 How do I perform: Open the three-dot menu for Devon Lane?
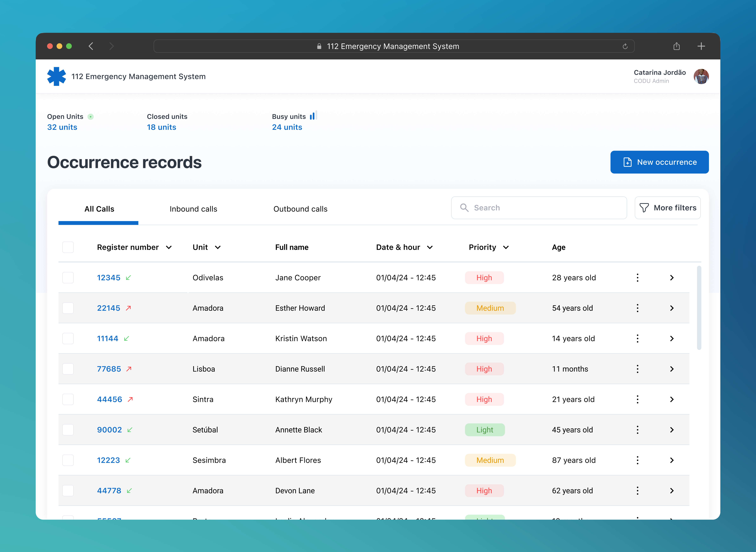pos(637,491)
